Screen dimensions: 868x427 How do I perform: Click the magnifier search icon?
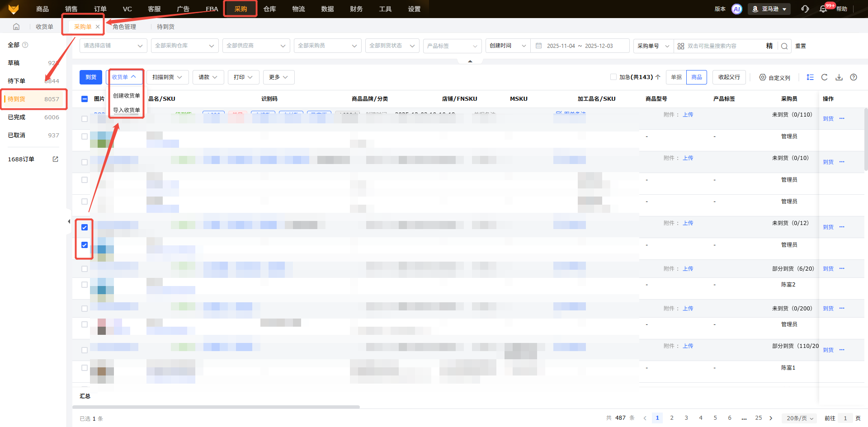click(x=784, y=46)
